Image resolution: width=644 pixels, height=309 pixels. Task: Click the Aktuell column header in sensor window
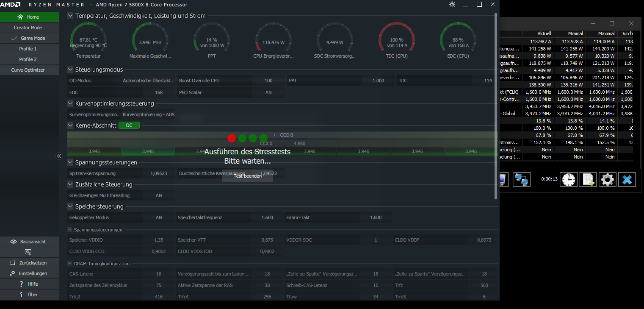[538, 33]
